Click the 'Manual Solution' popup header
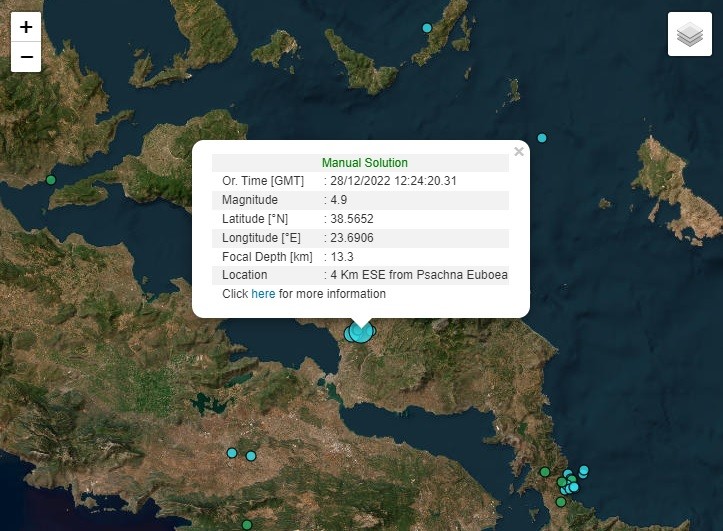Viewport: 723px width, 531px height. coord(364,163)
